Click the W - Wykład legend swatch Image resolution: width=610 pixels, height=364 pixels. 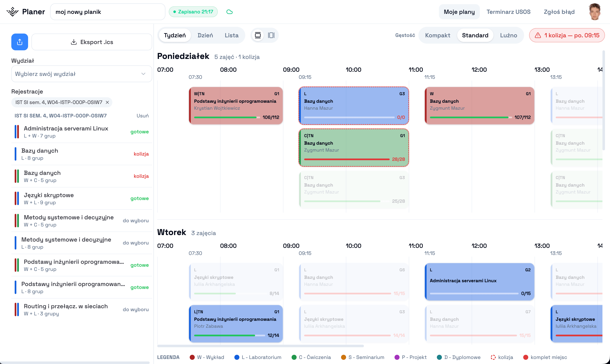[192, 357]
